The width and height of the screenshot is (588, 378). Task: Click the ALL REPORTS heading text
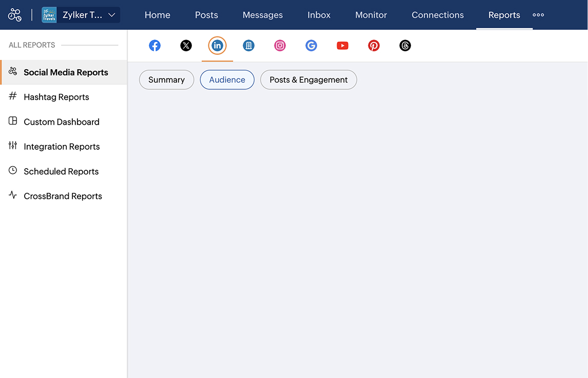32,45
